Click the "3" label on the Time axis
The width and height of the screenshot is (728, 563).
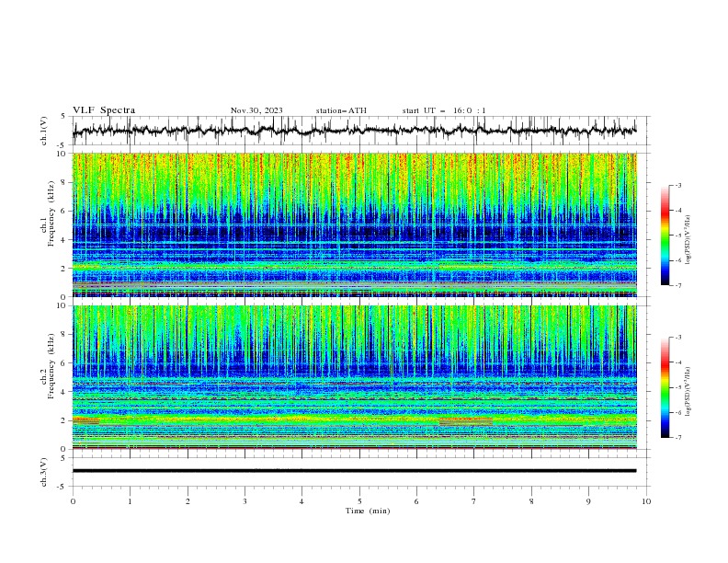(x=245, y=501)
